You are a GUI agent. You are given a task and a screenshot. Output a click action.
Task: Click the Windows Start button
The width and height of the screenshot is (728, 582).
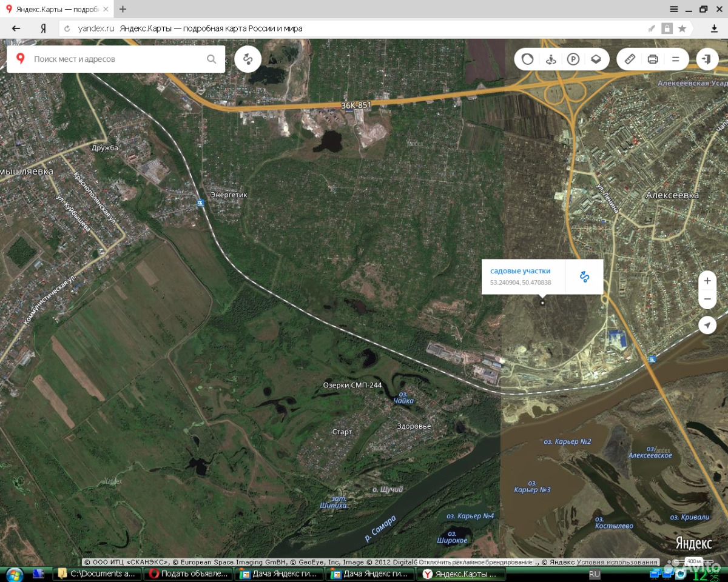pos(13,574)
